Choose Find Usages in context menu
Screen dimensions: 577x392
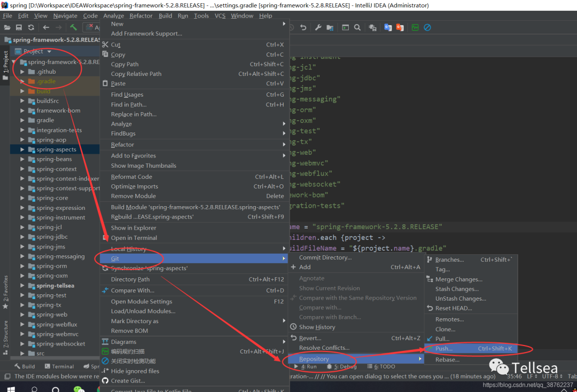pyautogui.click(x=194, y=95)
